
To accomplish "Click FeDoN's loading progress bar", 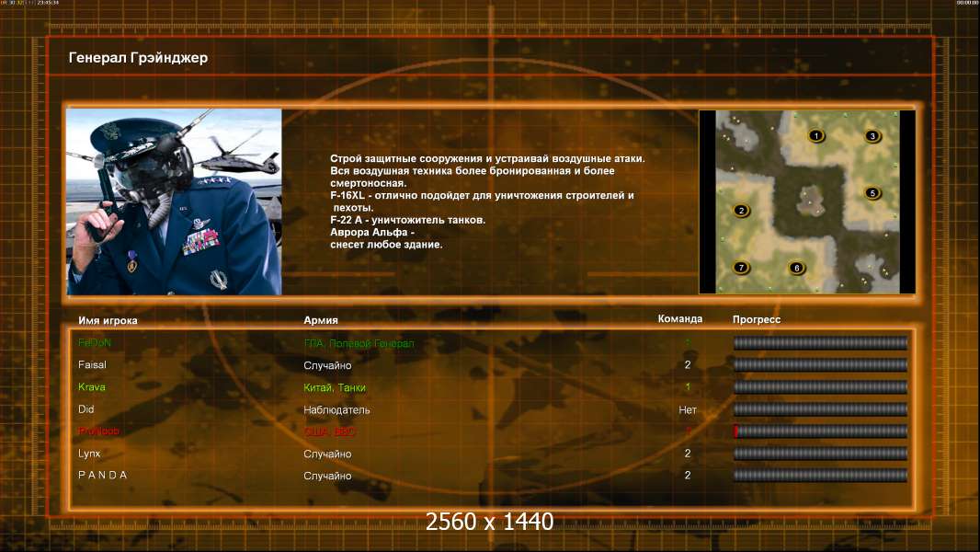I will coord(820,342).
